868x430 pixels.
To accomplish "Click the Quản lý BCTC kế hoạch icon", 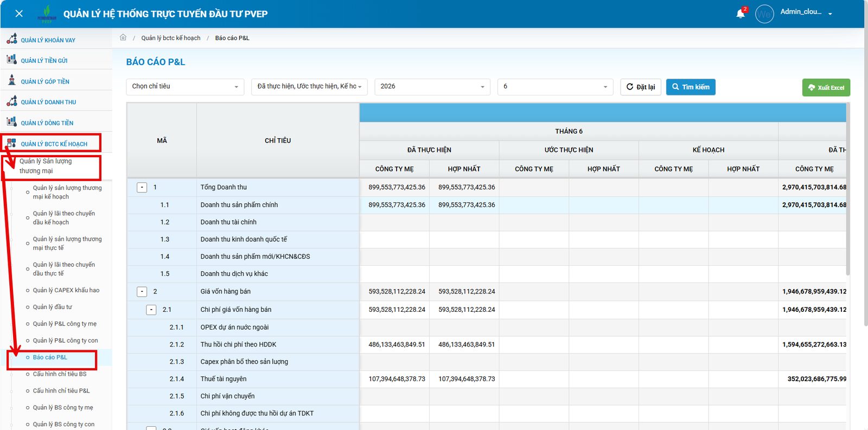I will 11,143.
